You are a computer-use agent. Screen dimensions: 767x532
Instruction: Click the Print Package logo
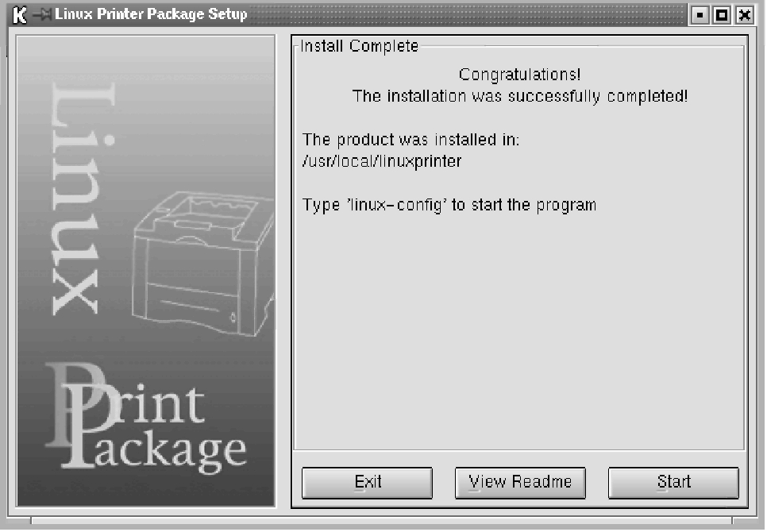click(x=146, y=418)
